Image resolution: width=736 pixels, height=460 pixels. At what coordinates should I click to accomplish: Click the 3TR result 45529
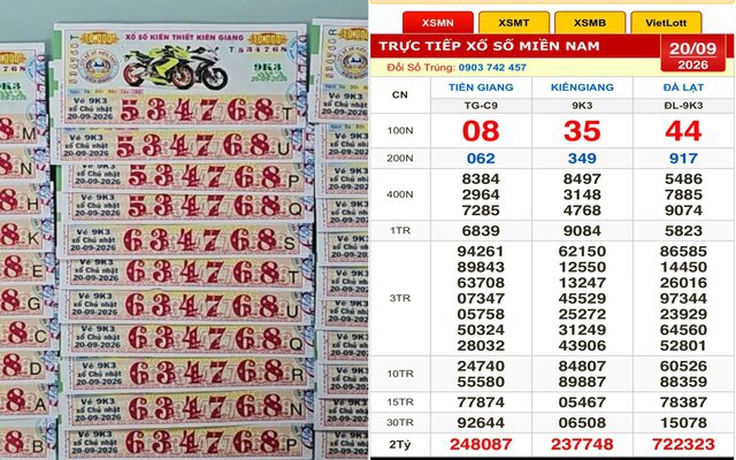(x=582, y=299)
